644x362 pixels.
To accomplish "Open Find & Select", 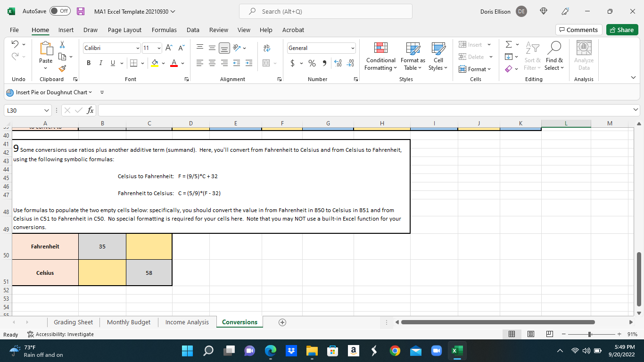I will 554,56.
